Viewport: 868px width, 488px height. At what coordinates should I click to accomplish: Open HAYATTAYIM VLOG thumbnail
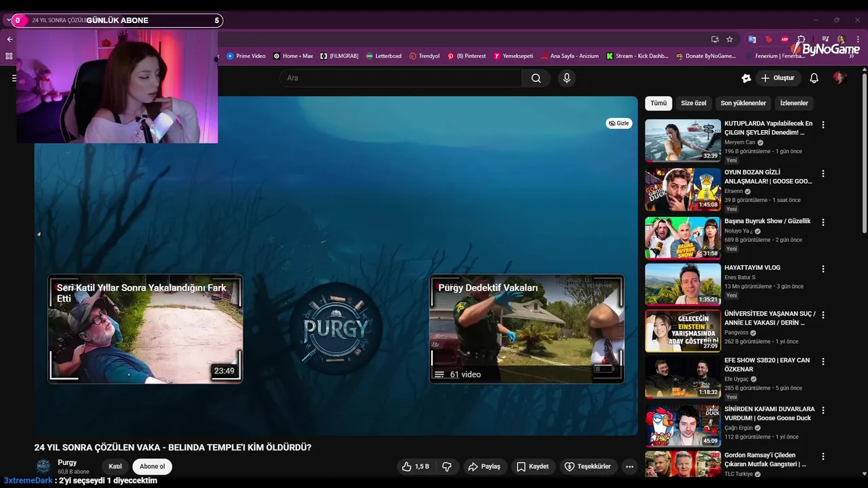click(x=683, y=285)
